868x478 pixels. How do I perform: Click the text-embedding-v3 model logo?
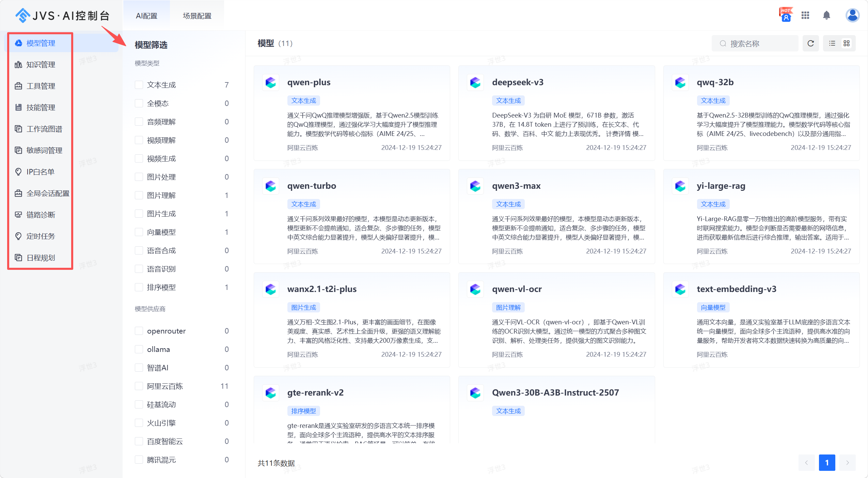coord(680,289)
